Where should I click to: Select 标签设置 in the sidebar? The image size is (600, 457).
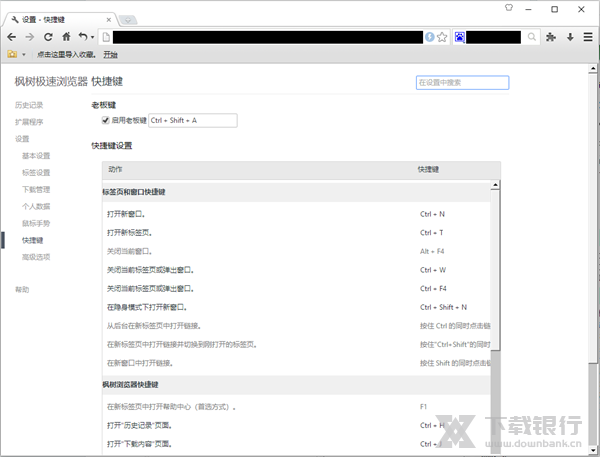pyautogui.click(x=36, y=172)
